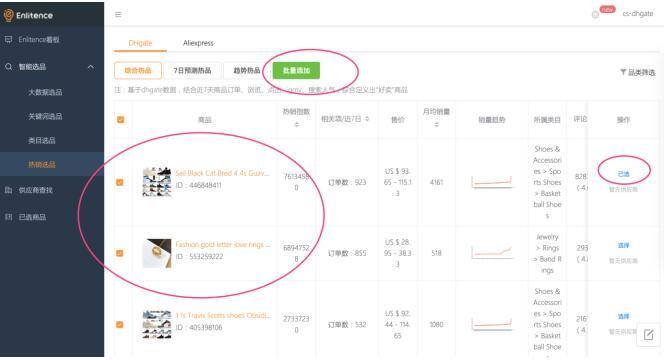Switch to the Aliexpress tab
The image size is (665, 360).
point(198,43)
